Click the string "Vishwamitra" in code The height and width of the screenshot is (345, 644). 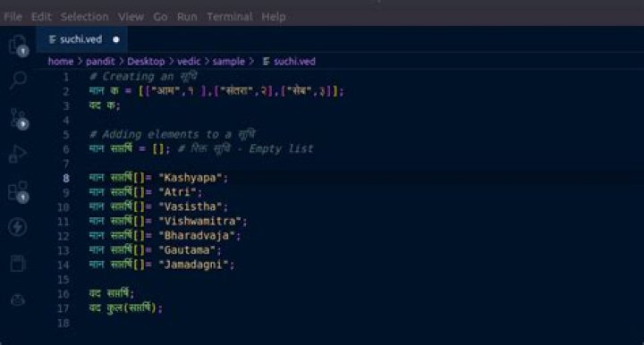pyautogui.click(x=200, y=221)
